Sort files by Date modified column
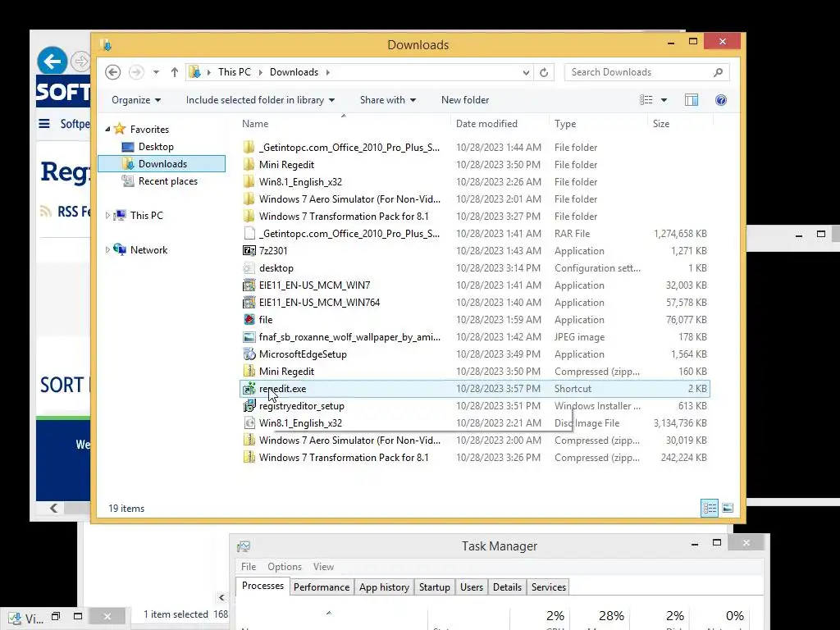Viewport: 840px width, 630px height. click(x=486, y=124)
